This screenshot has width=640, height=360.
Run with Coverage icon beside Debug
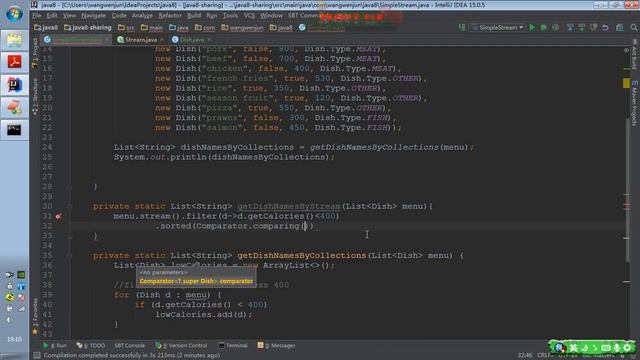[x=556, y=27]
